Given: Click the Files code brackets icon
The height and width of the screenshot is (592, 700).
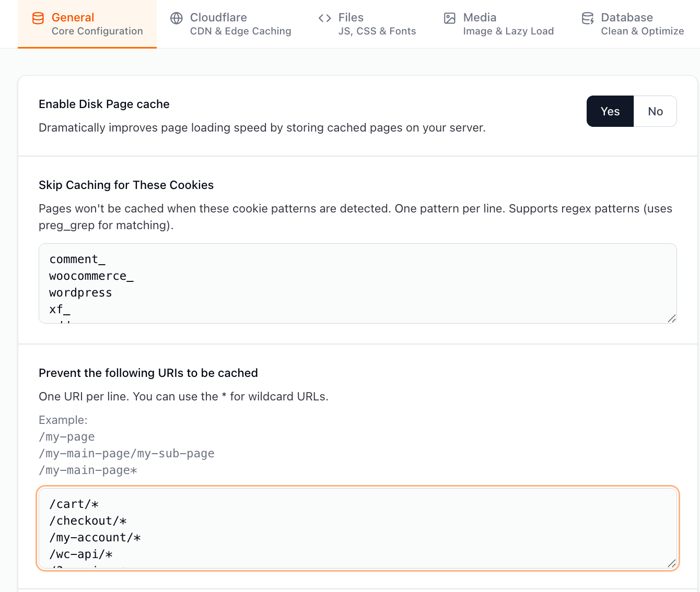Looking at the screenshot, I should click(325, 18).
